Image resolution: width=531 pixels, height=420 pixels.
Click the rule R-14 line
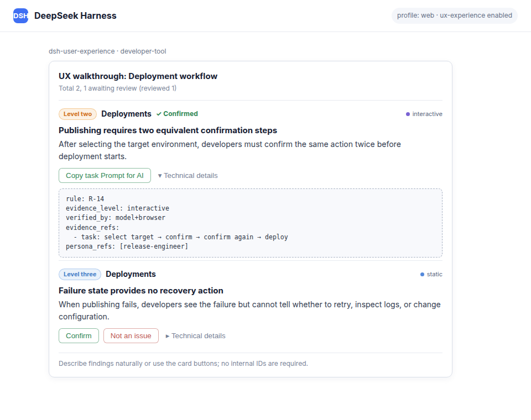85,198
